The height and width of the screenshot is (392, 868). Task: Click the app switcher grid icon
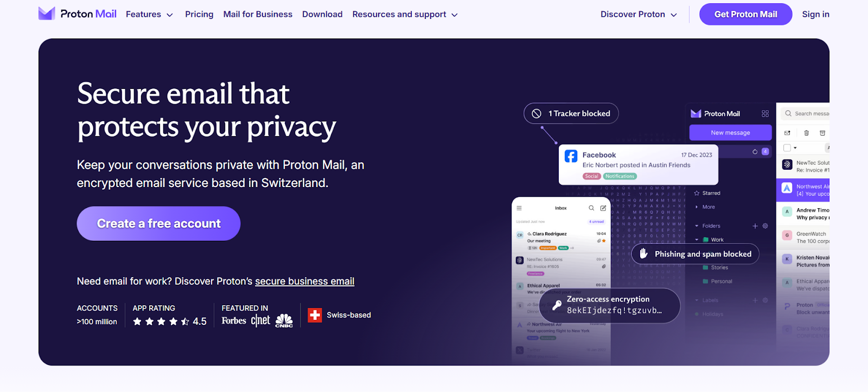pyautogui.click(x=765, y=114)
